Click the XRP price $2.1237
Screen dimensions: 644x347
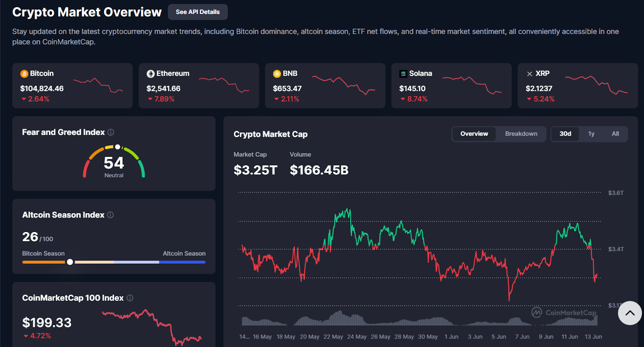tap(539, 88)
